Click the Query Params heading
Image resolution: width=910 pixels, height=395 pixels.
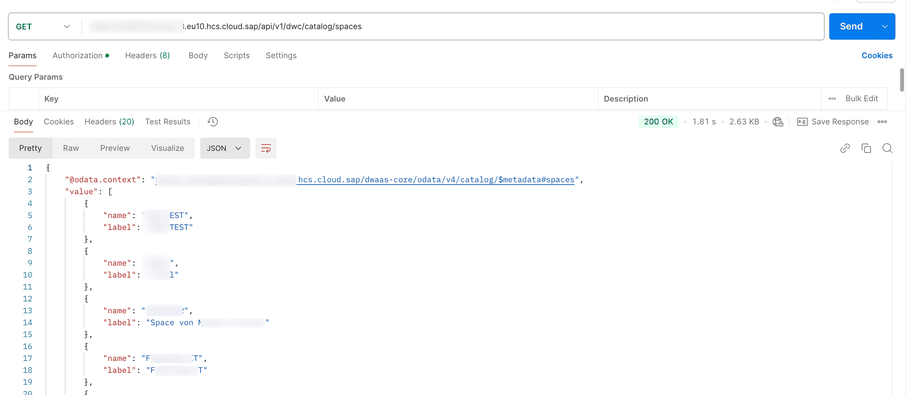pos(35,77)
